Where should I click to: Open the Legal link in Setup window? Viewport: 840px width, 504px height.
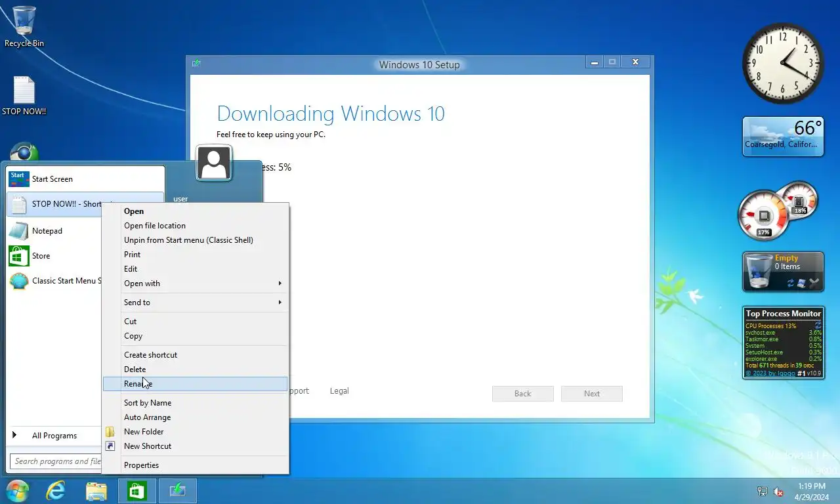click(339, 391)
